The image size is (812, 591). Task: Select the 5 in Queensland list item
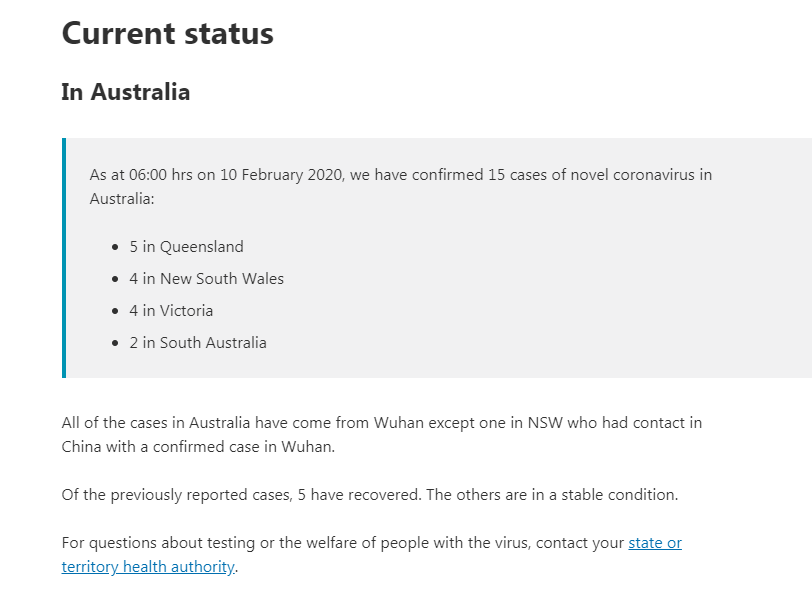click(186, 247)
